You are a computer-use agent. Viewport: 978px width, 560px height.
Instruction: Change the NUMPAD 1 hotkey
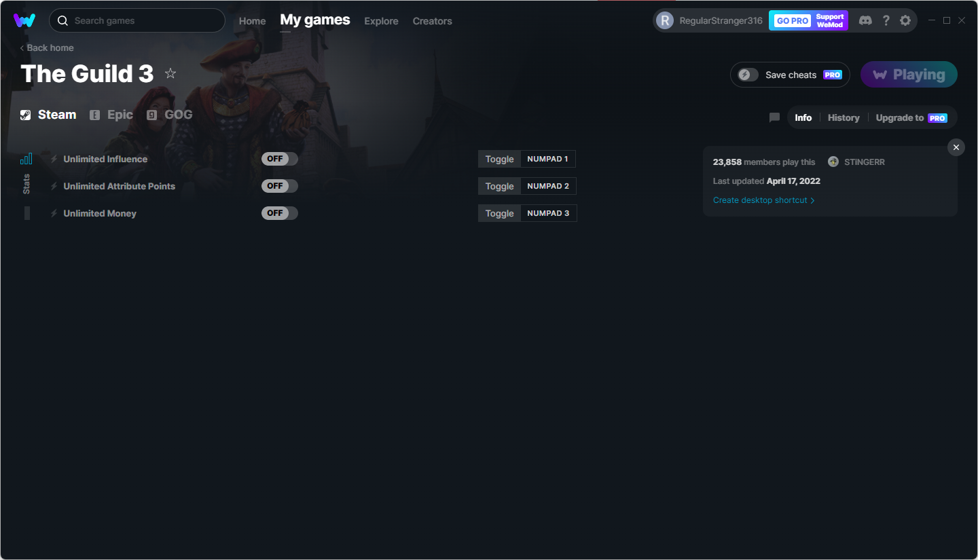(x=548, y=159)
